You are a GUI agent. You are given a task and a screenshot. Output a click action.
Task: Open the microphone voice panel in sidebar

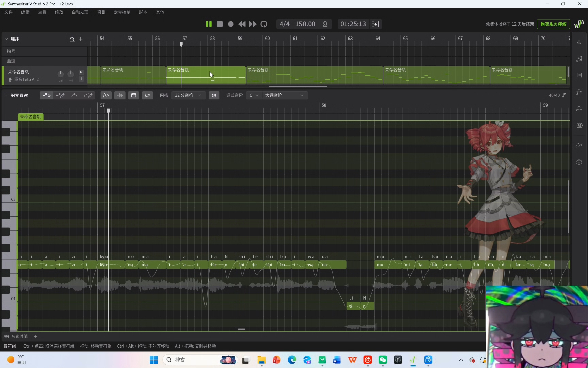click(579, 42)
